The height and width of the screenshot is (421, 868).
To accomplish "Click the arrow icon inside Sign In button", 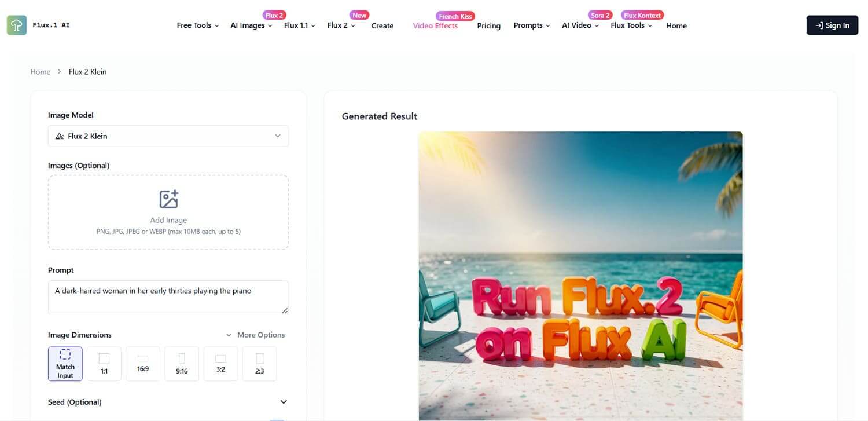I will click(x=819, y=25).
